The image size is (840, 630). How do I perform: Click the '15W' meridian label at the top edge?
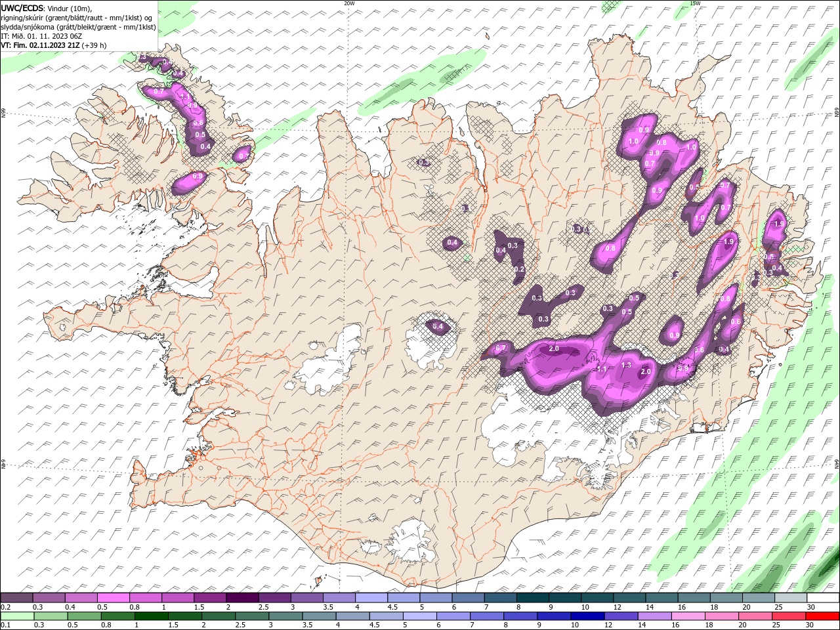[x=695, y=3]
